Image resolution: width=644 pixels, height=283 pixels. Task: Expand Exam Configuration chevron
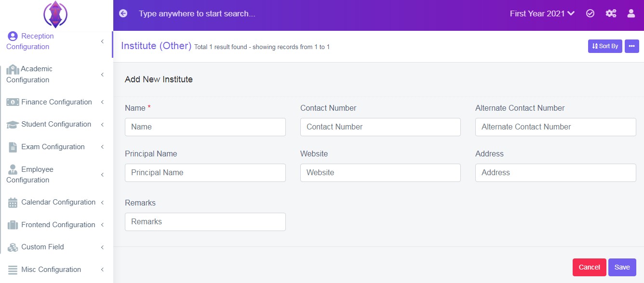click(102, 147)
